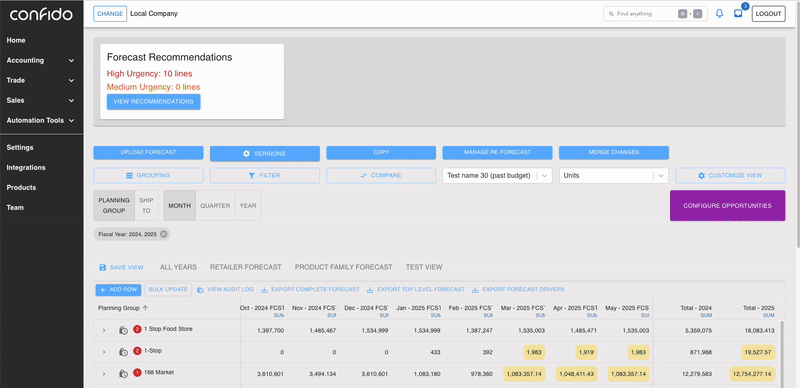The image size is (800, 388).
Task: Open the All Years saved view
Action: point(178,267)
